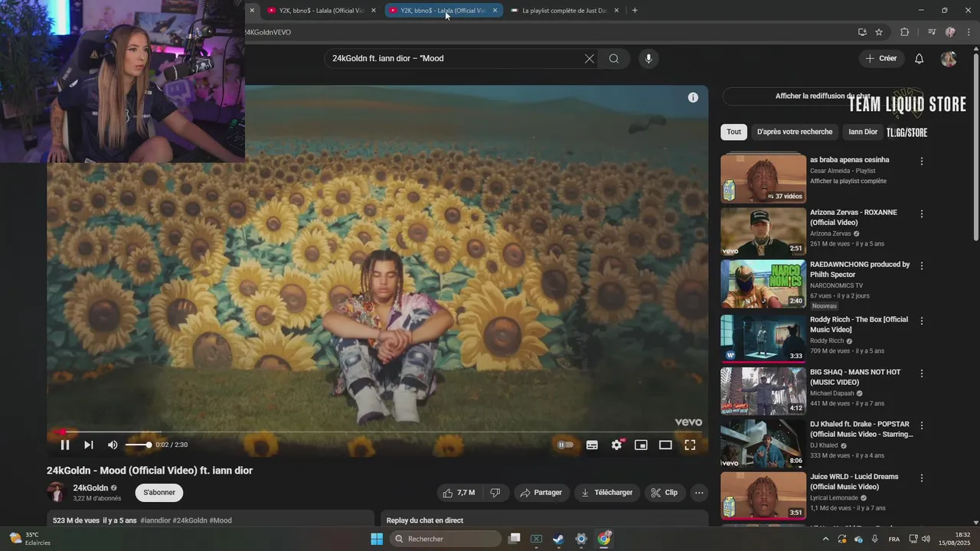Create a Clip from the video
980x551 pixels.
[x=665, y=493]
